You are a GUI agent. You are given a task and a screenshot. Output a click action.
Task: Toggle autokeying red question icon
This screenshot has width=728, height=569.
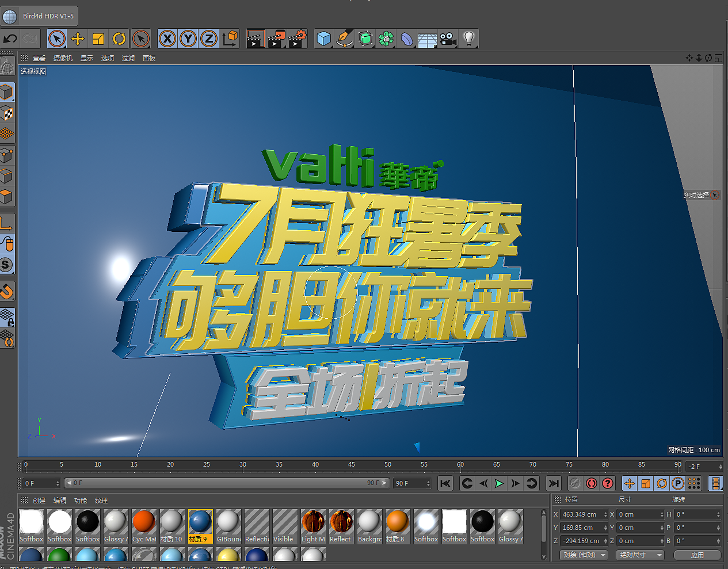607,483
